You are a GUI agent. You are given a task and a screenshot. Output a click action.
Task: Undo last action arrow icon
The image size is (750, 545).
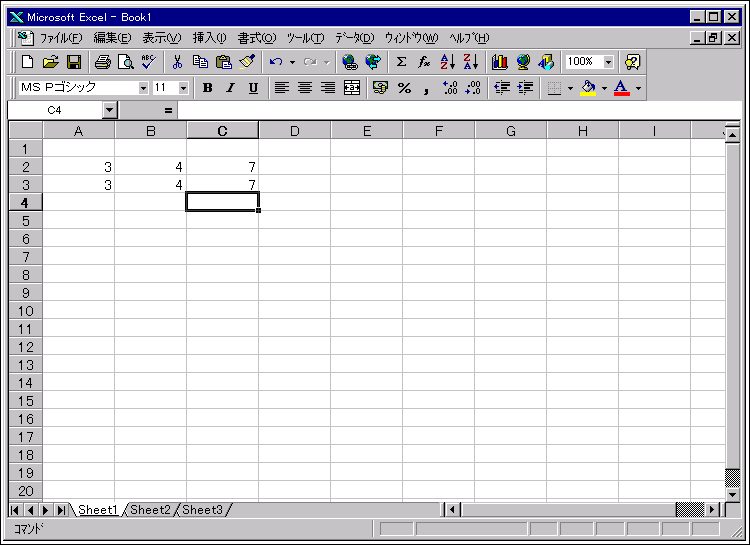click(x=276, y=62)
